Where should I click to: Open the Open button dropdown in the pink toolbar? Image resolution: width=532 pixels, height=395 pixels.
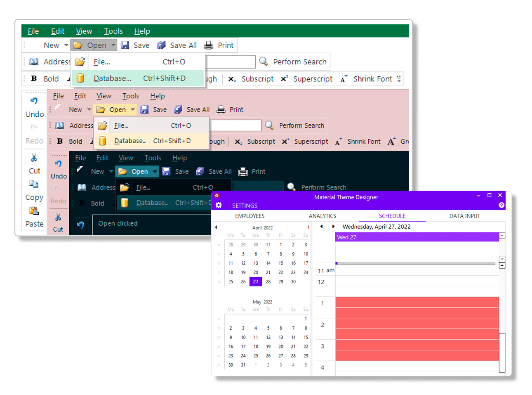(133, 109)
